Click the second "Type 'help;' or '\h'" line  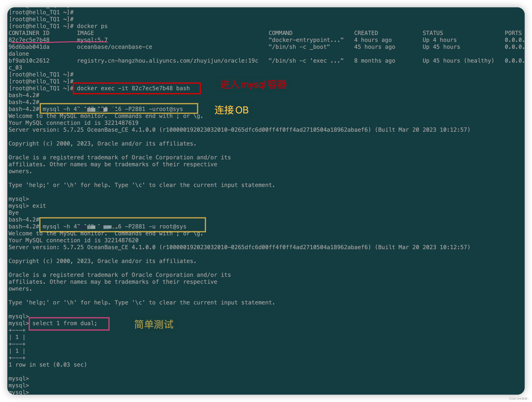point(142,302)
